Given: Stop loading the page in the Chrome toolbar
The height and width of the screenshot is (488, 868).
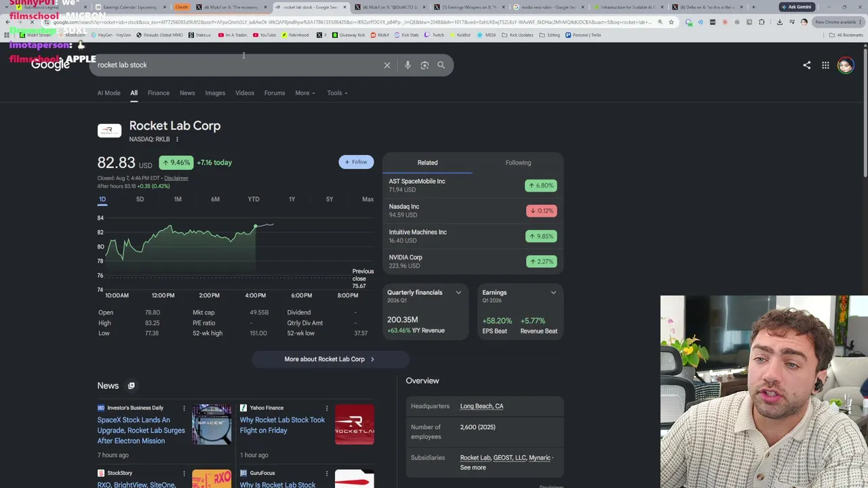Looking at the screenshot, I should 32,22.
